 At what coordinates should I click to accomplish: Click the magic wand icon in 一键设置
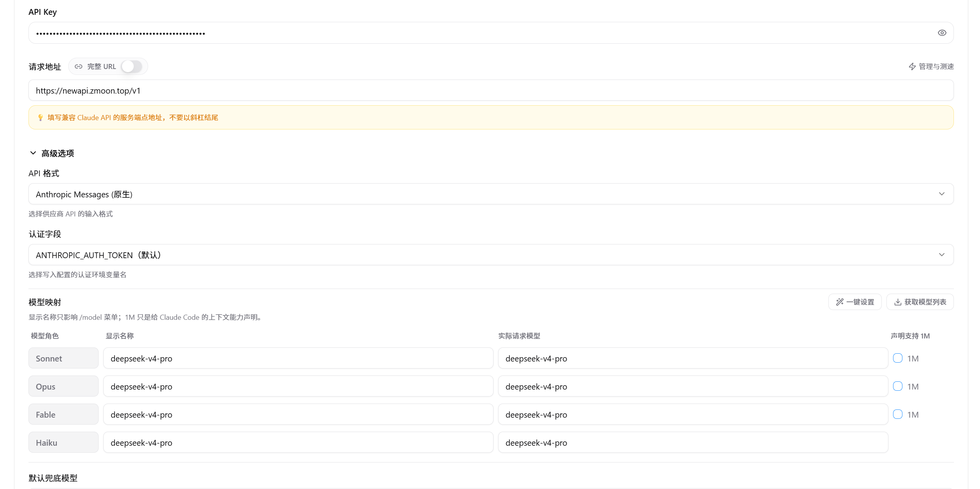click(x=840, y=302)
